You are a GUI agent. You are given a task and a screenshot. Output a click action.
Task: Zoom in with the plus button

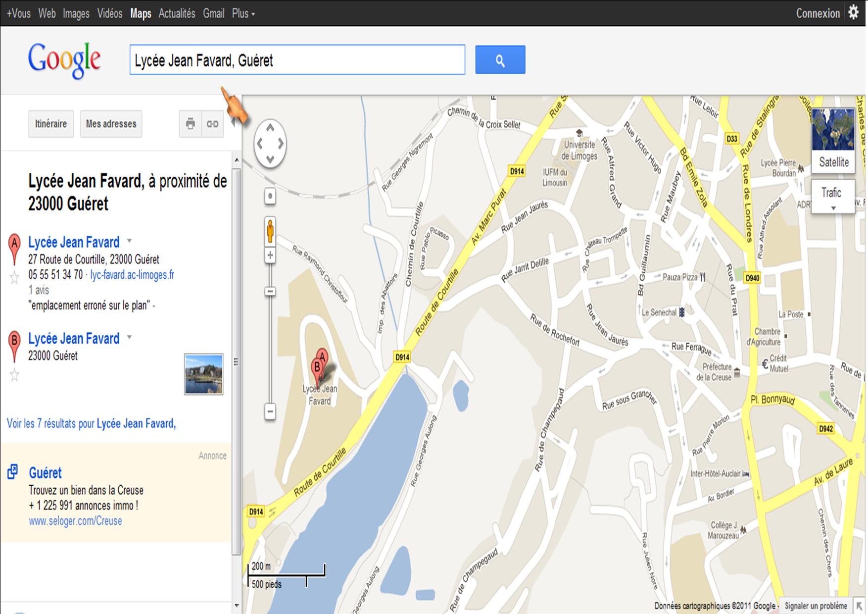270,256
